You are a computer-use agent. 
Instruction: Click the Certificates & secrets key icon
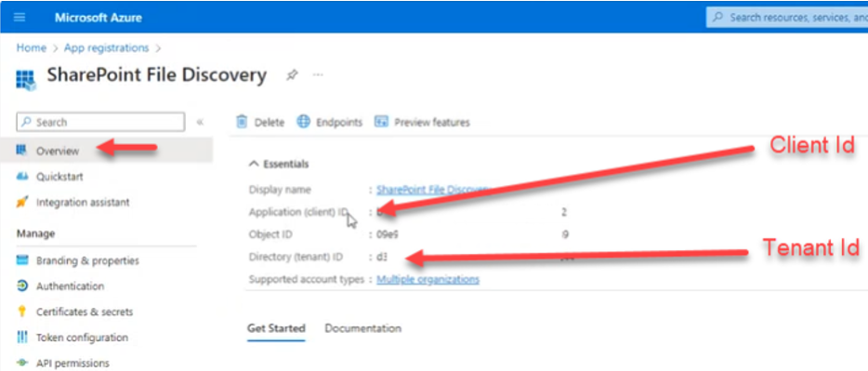[22, 311]
